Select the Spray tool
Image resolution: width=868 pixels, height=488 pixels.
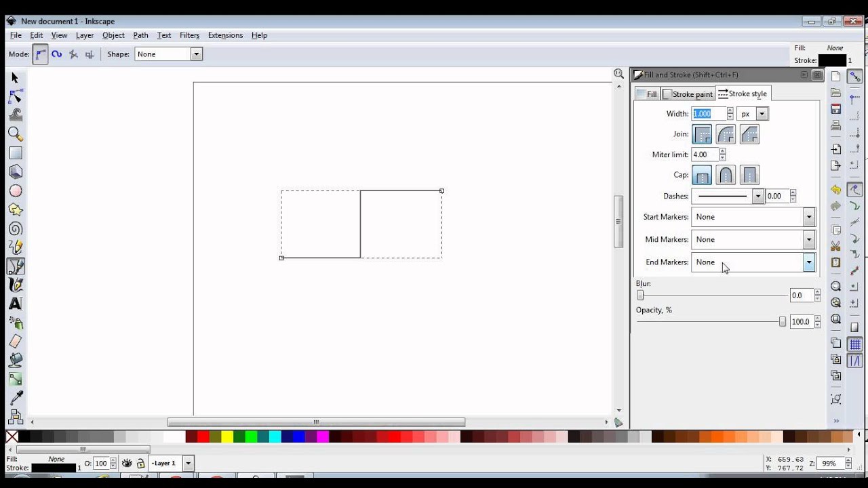click(16, 323)
